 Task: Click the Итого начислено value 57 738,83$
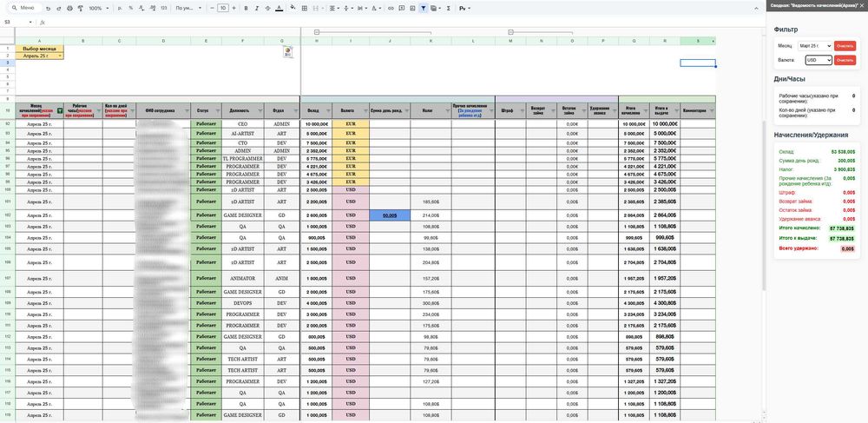coord(841,228)
